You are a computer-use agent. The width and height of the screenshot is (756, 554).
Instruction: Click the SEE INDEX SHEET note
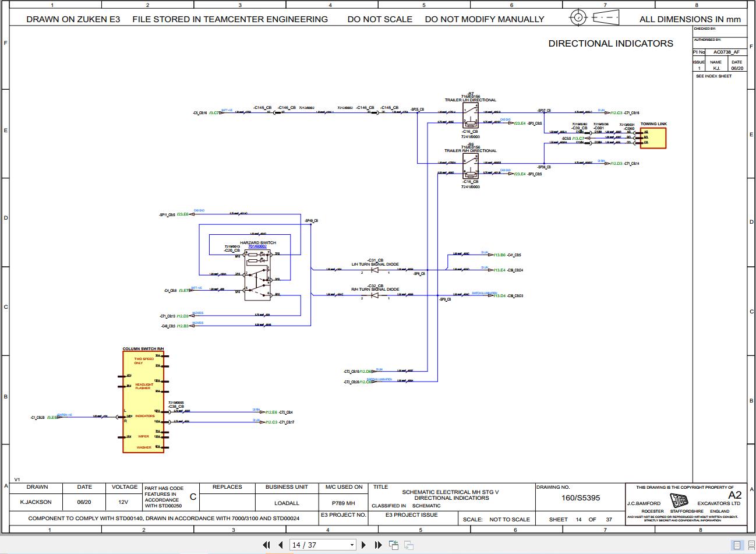[713, 76]
